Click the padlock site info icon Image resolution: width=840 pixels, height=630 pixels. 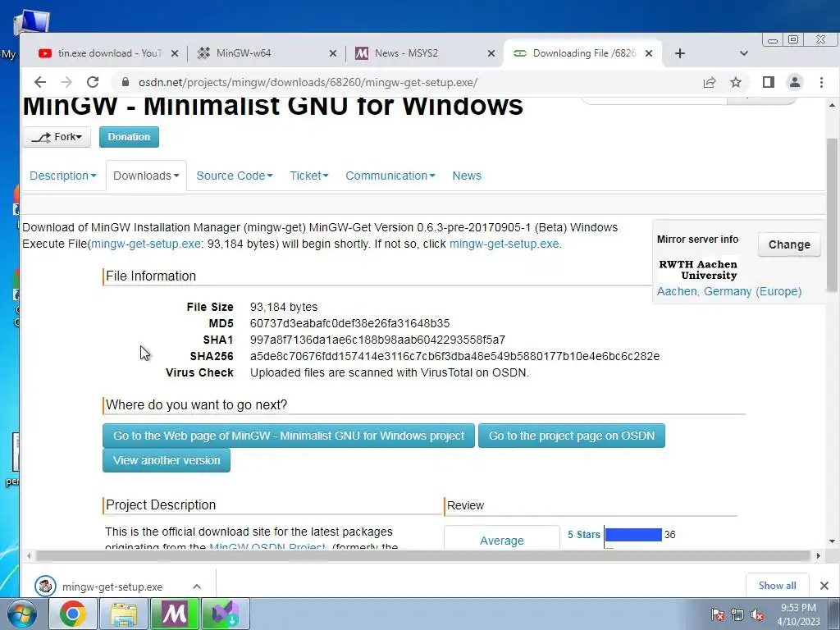click(126, 82)
